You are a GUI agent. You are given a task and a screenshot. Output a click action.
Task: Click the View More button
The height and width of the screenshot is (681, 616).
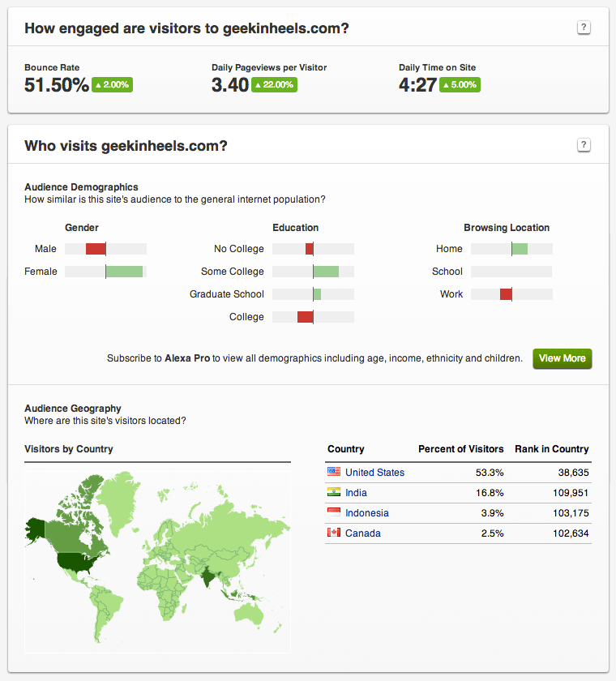pos(563,358)
